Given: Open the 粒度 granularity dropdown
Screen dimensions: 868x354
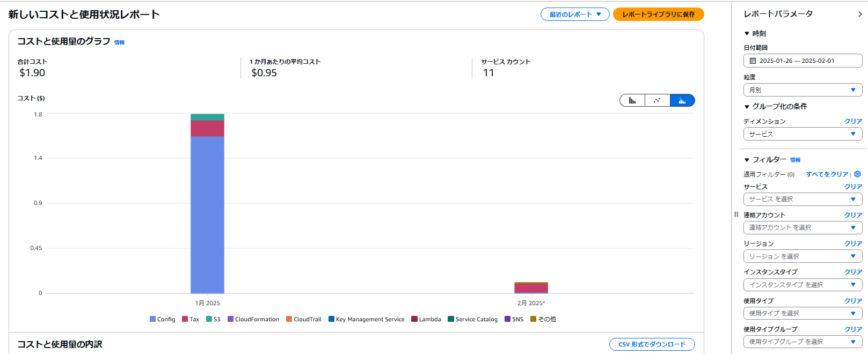Looking at the screenshot, I should 803,90.
